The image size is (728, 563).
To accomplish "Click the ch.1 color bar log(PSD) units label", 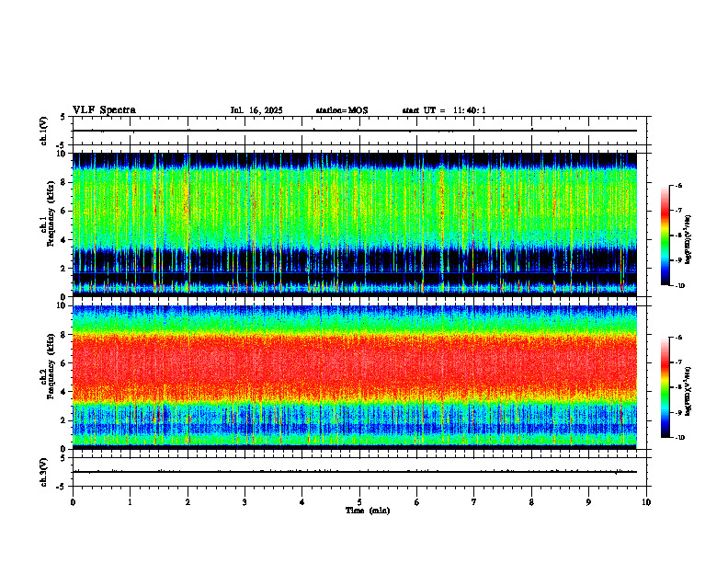I will tap(688, 239).
